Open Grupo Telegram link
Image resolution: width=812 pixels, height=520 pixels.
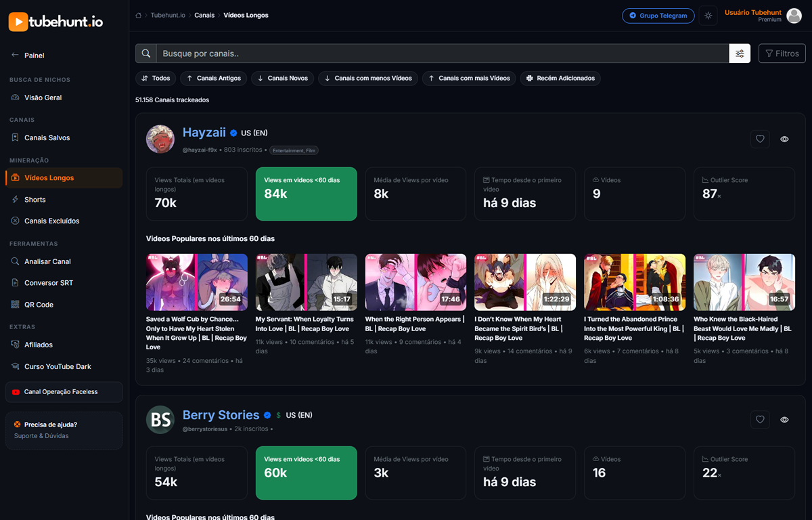pyautogui.click(x=658, y=16)
